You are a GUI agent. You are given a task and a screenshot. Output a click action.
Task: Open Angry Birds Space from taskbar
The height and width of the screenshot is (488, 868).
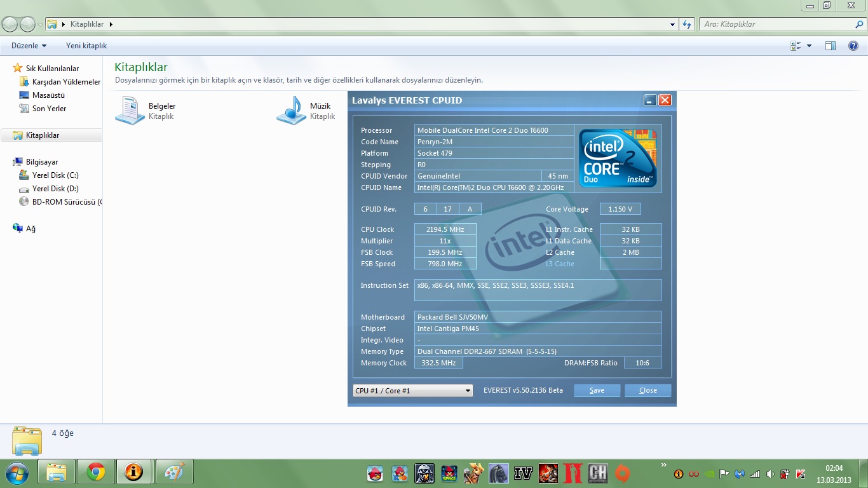click(449, 473)
